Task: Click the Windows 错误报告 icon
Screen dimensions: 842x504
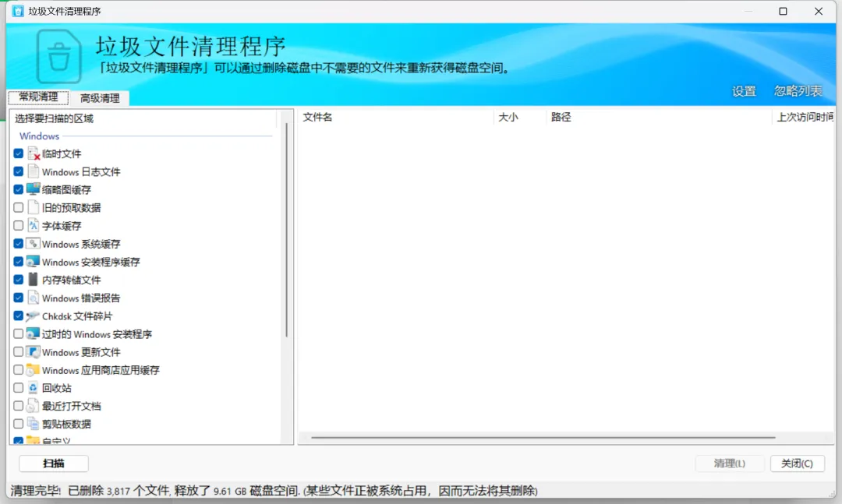Action: point(34,298)
